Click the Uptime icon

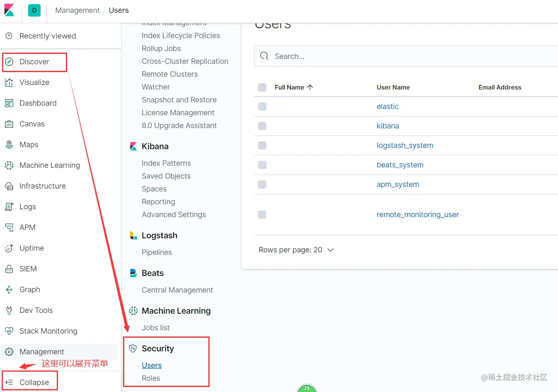coord(9,248)
